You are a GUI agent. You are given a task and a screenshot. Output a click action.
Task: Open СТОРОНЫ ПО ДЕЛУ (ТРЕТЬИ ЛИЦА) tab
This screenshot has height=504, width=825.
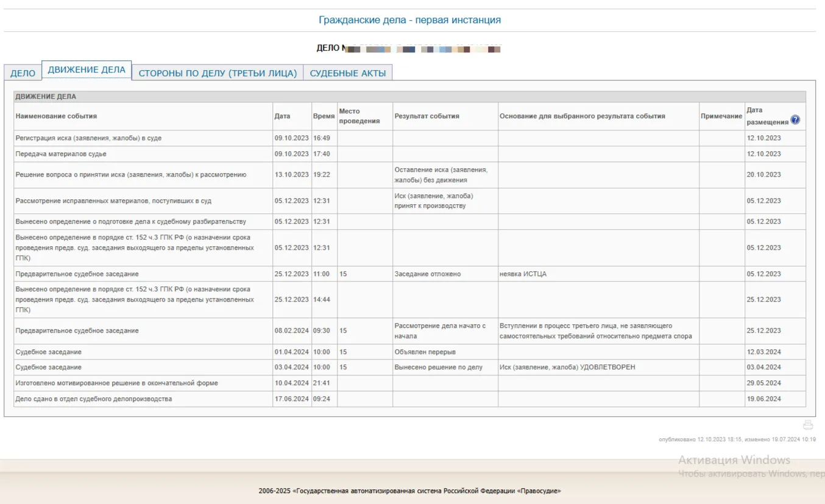[x=218, y=73]
